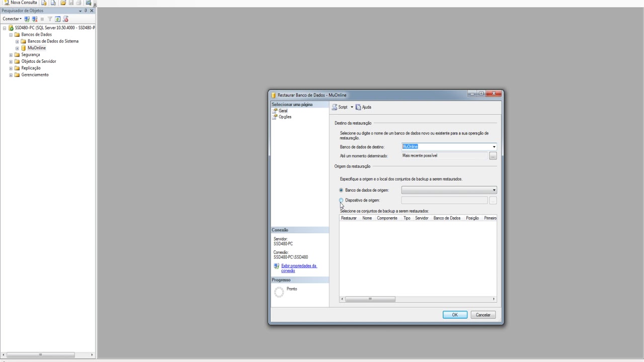The width and height of the screenshot is (644, 362).
Task: Open the destination database dropdown arrow
Action: tap(494, 147)
